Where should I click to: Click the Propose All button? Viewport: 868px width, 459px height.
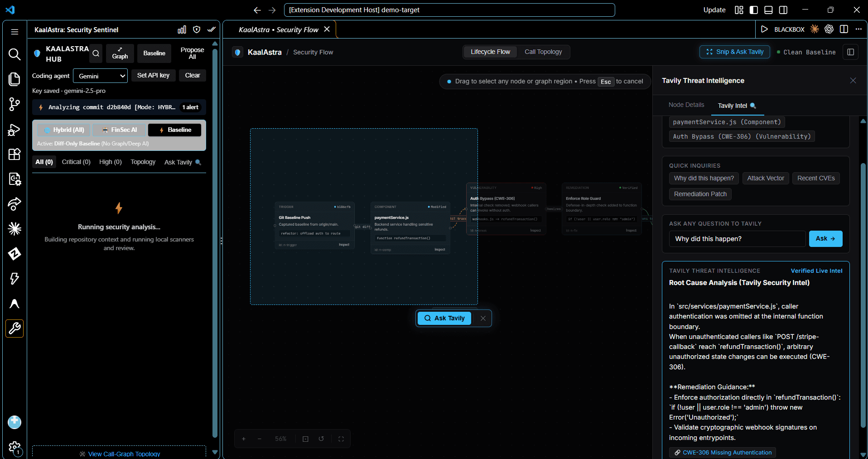[192, 53]
